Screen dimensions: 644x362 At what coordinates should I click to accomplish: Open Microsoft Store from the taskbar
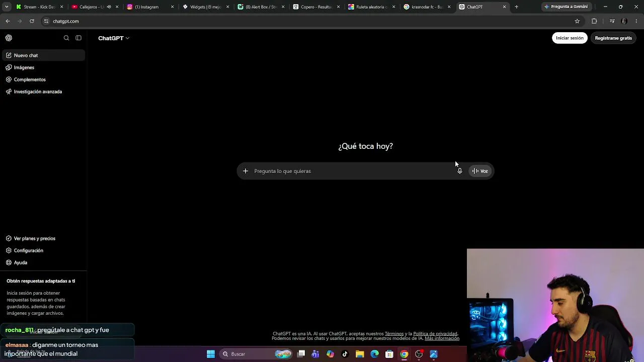(389, 354)
